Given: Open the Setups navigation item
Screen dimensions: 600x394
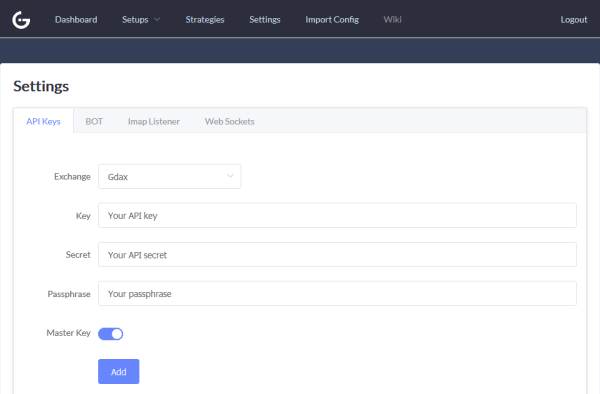Looking at the screenshot, I should pos(135,20).
